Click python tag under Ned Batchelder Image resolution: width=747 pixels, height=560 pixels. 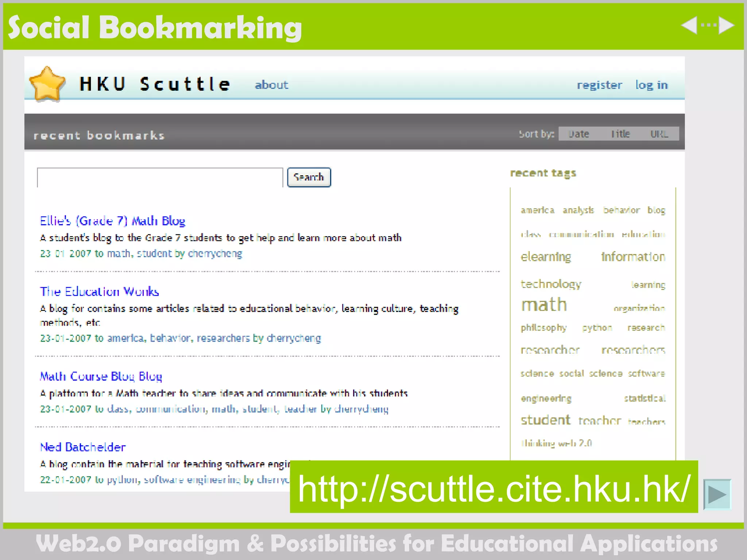[x=123, y=480]
